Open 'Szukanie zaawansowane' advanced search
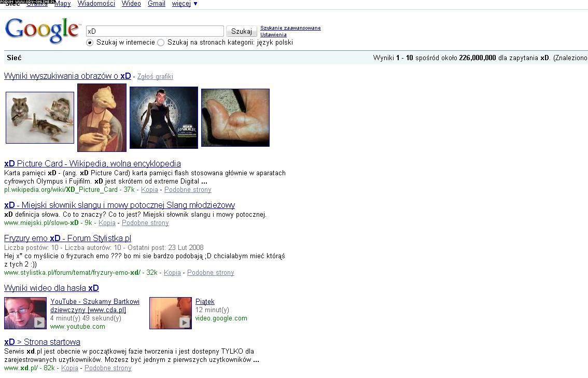This screenshot has width=588, height=378. pos(290,28)
